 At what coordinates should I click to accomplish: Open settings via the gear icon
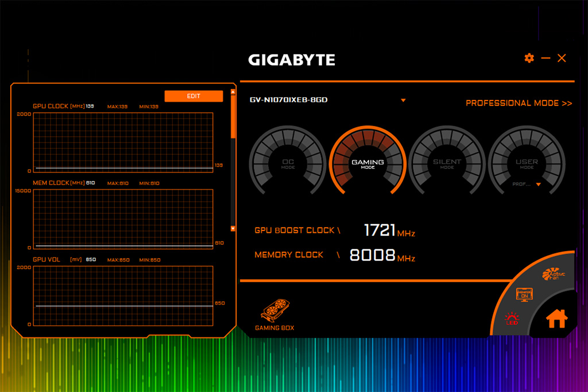pos(529,58)
